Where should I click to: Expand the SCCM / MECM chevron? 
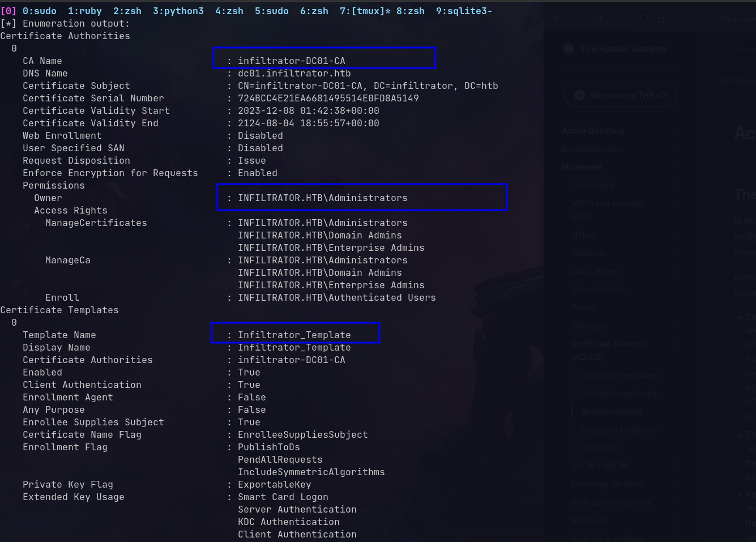pyautogui.click(x=674, y=466)
